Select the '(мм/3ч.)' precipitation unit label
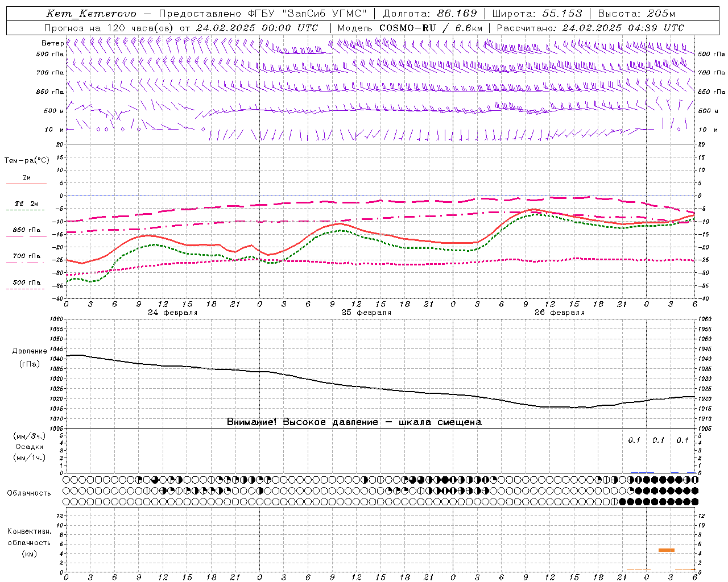 30,436
